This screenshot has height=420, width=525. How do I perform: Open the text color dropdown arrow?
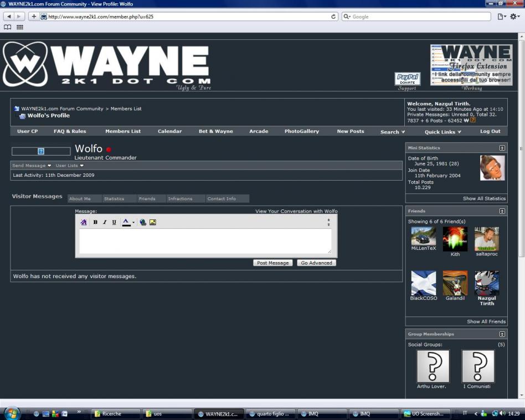(133, 222)
